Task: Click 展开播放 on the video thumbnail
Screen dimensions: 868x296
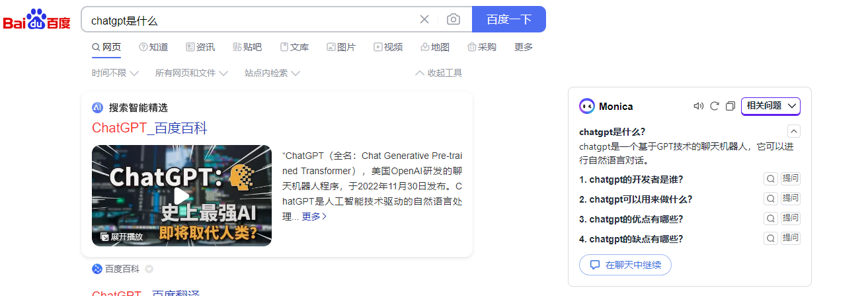Action: [122, 236]
